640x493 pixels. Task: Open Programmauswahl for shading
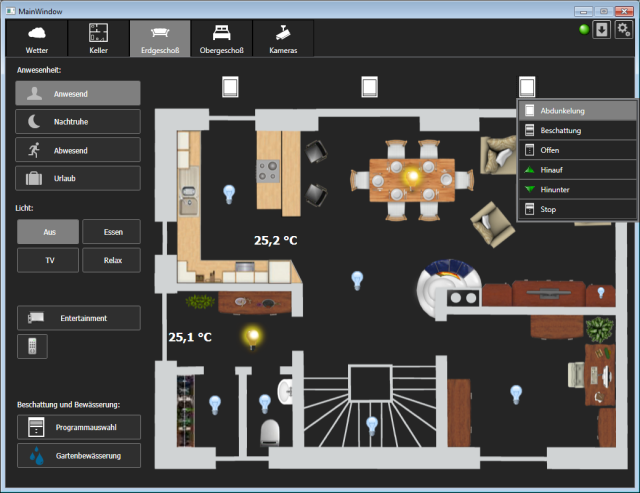tap(79, 427)
